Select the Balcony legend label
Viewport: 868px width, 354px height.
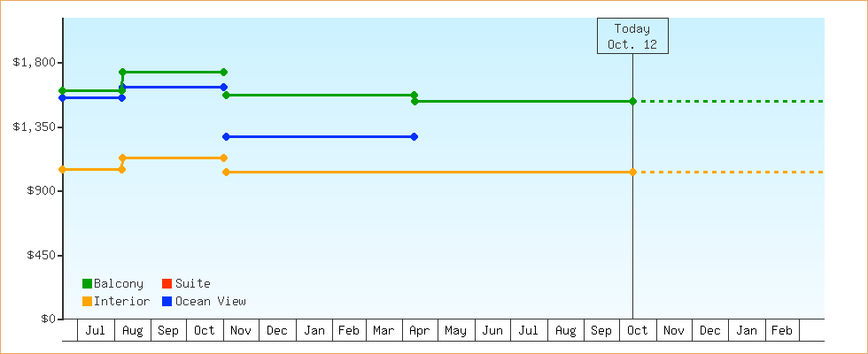pos(118,283)
